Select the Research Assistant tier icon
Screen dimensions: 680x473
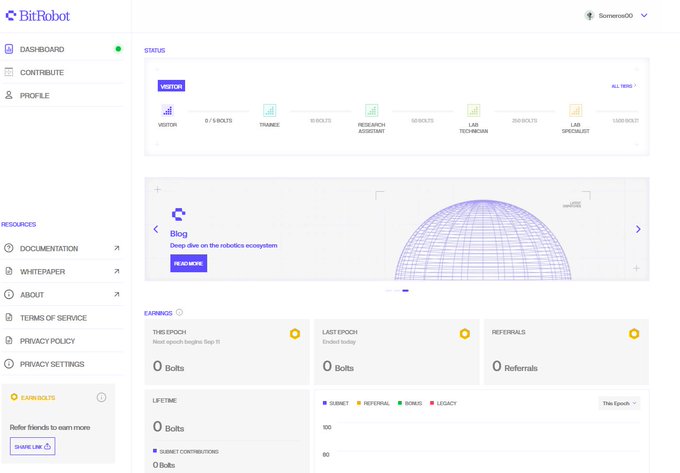pos(371,111)
